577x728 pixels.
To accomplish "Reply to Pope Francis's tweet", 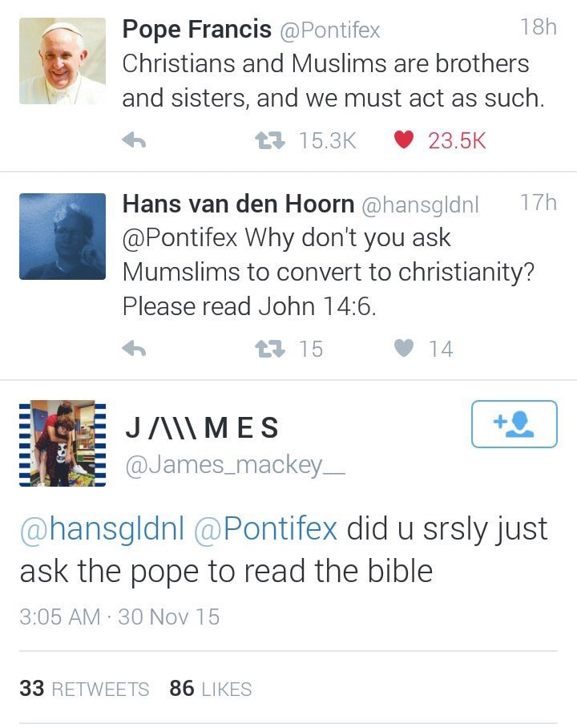I will coord(134,141).
